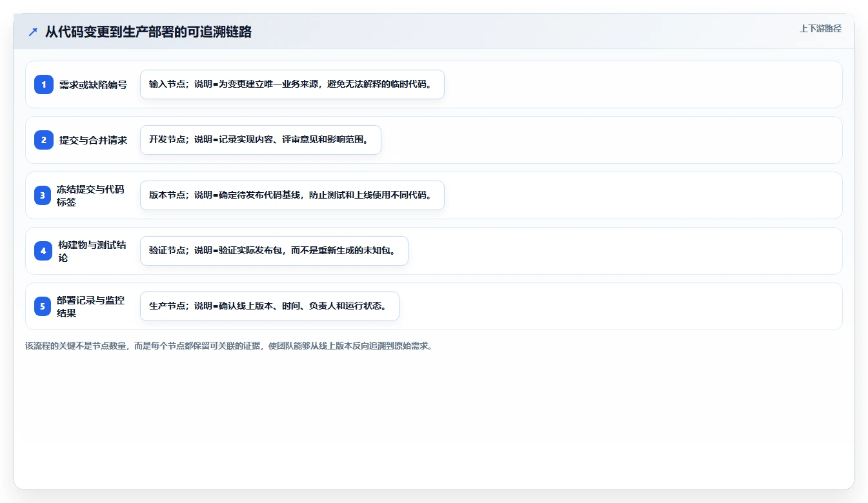Click the 提交与合并请求 step label
Image resolution: width=868 pixels, height=503 pixels.
[x=94, y=140]
